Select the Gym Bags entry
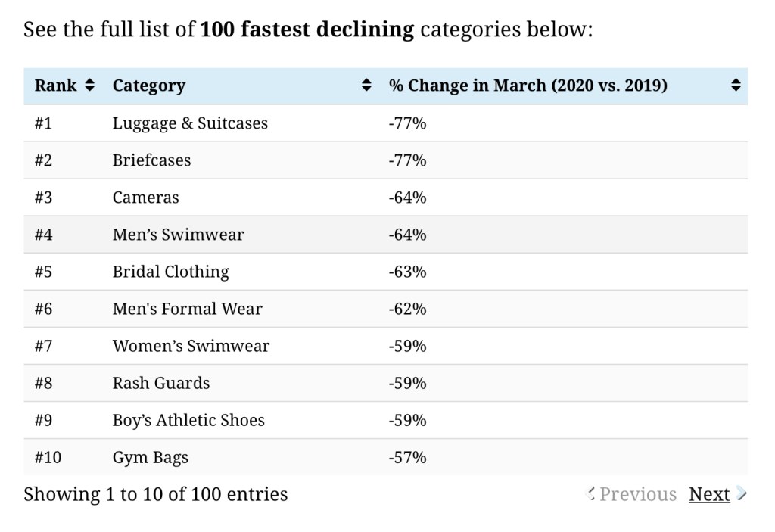The image size is (775, 532). point(150,456)
